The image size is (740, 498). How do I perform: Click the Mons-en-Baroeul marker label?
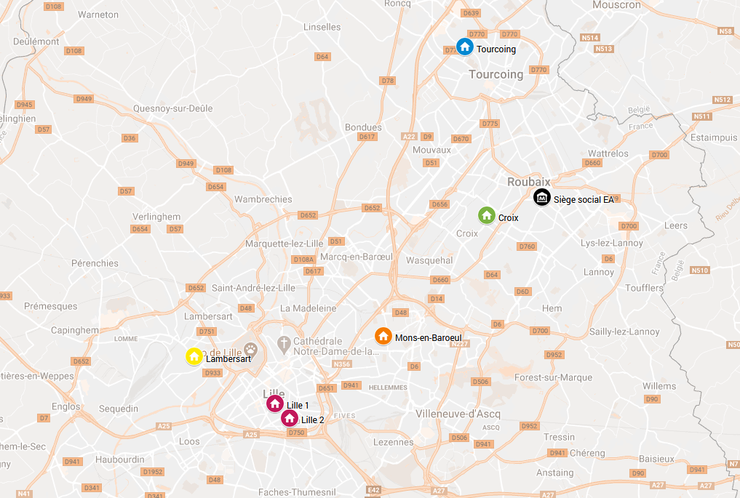pyautogui.click(x=429, y=338)
